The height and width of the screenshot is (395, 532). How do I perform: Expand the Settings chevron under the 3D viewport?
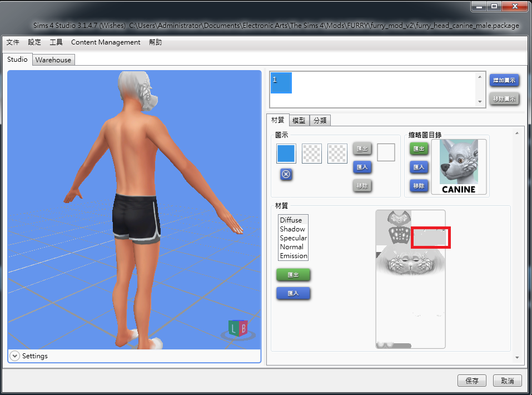click(14, 355)
